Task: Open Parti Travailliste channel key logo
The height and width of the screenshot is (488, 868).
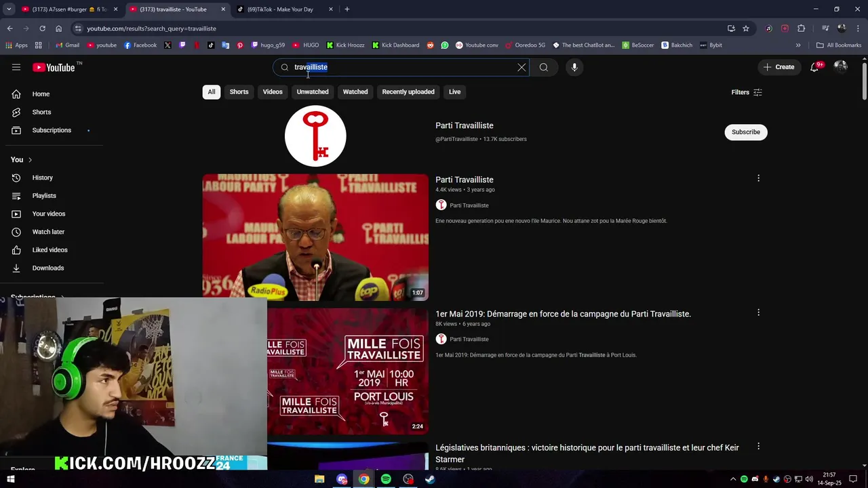Action: coord(315,136)
